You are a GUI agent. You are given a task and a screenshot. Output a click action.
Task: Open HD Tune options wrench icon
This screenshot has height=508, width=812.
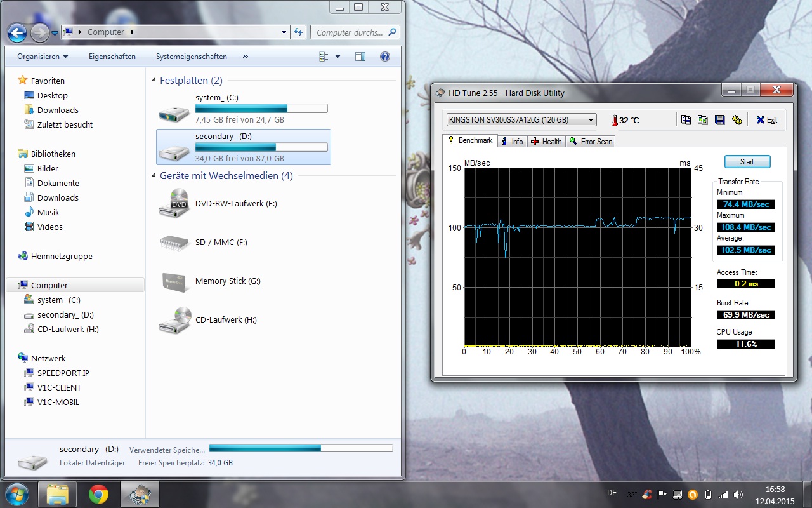[737, 119]
